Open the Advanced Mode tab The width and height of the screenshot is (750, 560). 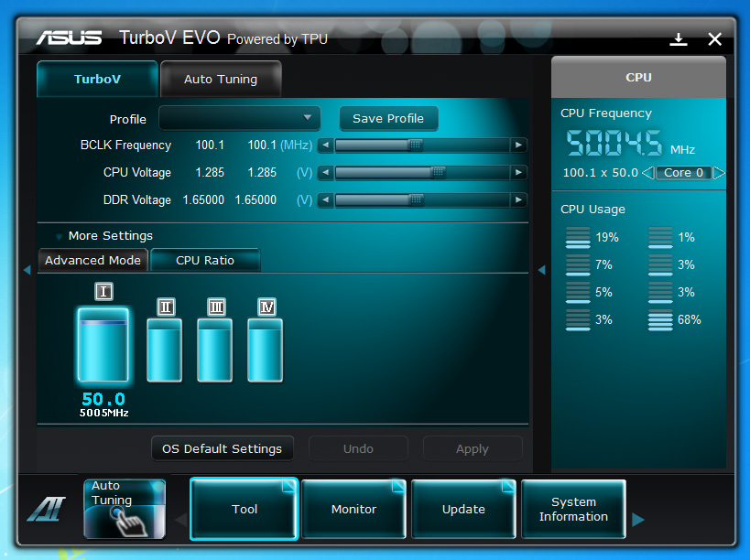point(92,261)
